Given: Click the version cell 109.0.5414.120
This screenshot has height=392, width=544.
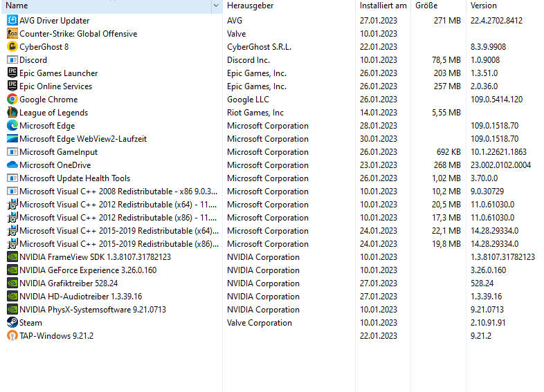Looking at the screenshot, I should pyautogui.click(x=496, y=100).
